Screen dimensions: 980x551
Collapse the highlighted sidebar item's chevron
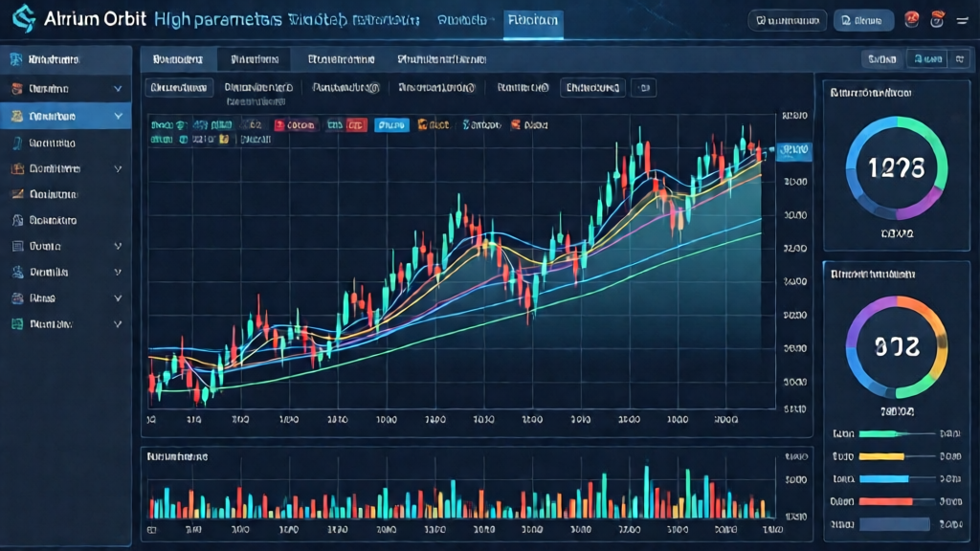pos(118,116)
